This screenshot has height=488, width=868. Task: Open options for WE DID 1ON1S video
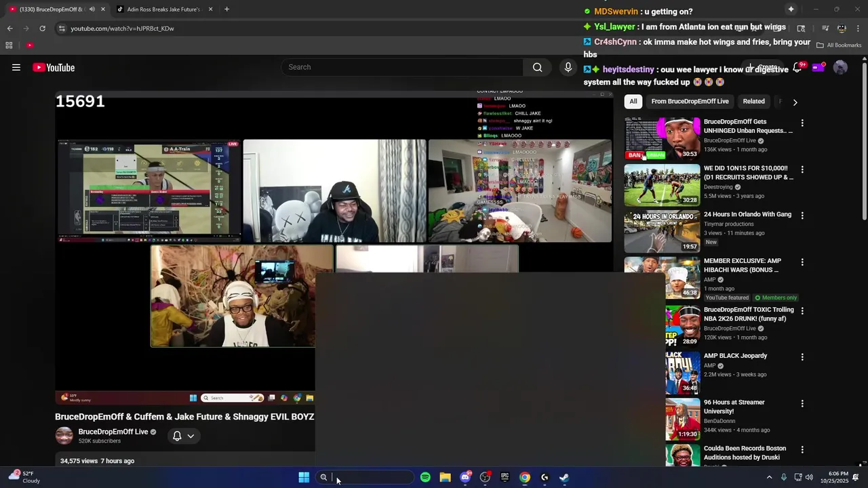click(x=802, y=169)
